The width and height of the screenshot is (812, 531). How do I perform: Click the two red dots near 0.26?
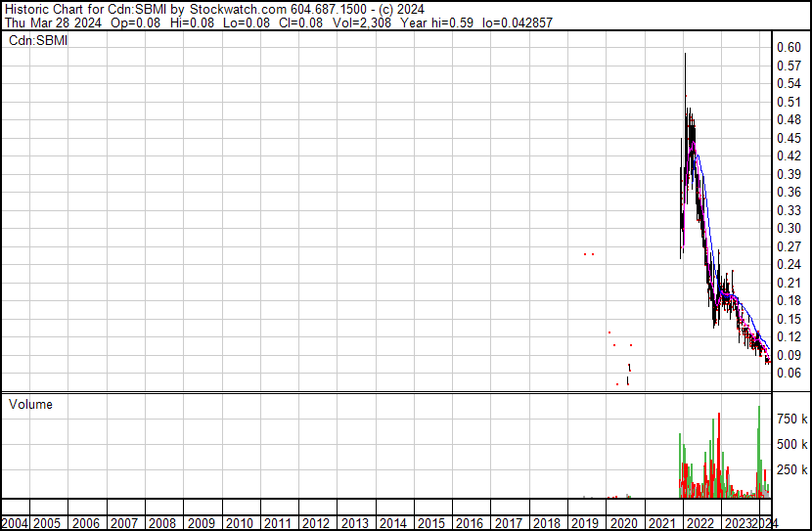pyautogui.click(x=589, y=254)
